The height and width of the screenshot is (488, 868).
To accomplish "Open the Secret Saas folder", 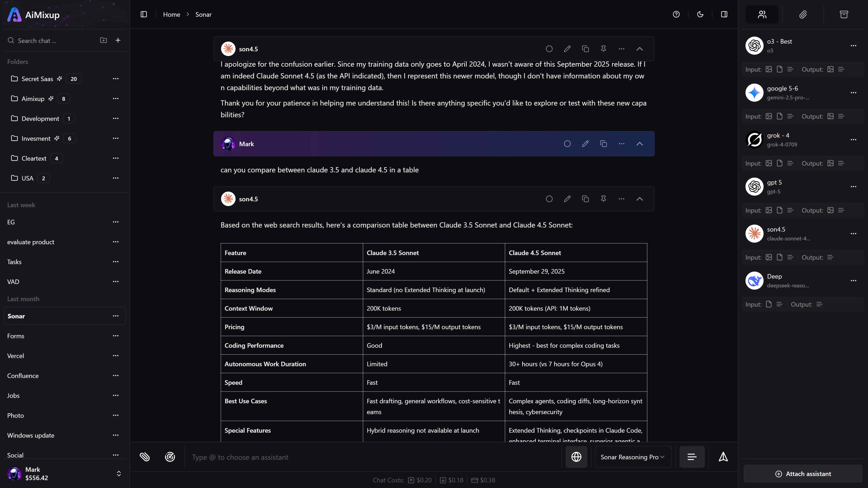I will pos(37,79).
